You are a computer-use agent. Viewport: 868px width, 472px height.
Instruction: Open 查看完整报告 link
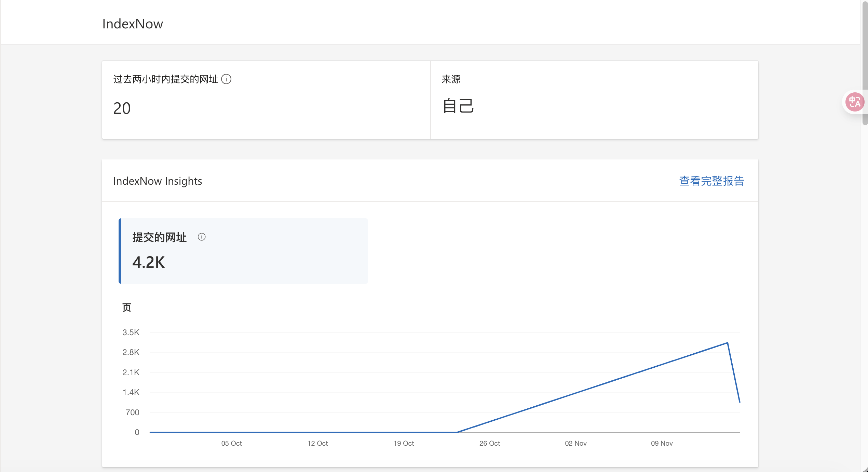[x=711, y=181]
